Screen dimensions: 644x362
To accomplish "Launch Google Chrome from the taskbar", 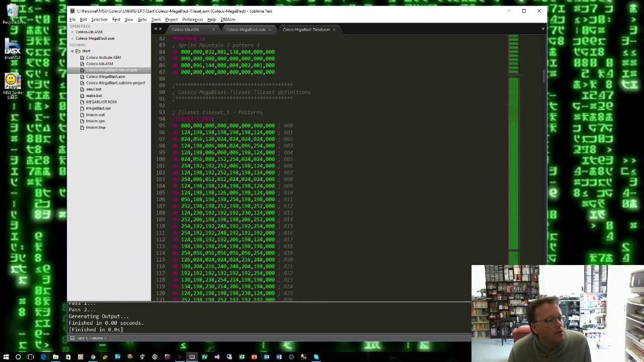I will (x=93, y=357).
